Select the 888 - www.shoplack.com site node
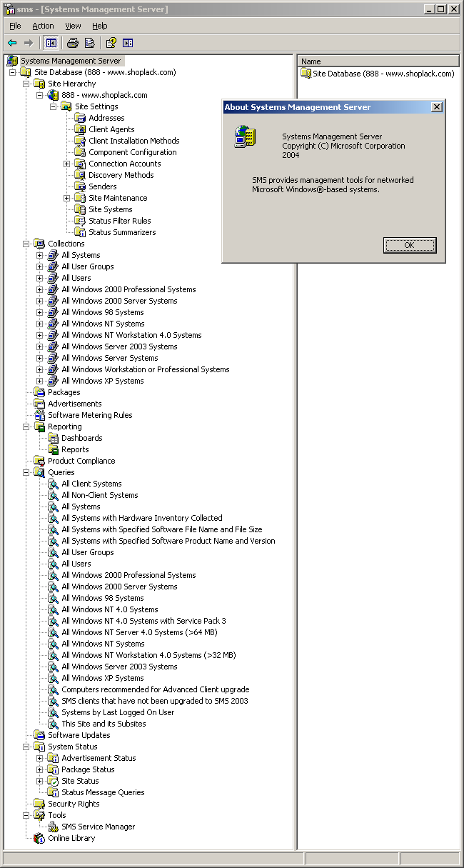 [x=104, y=95]
